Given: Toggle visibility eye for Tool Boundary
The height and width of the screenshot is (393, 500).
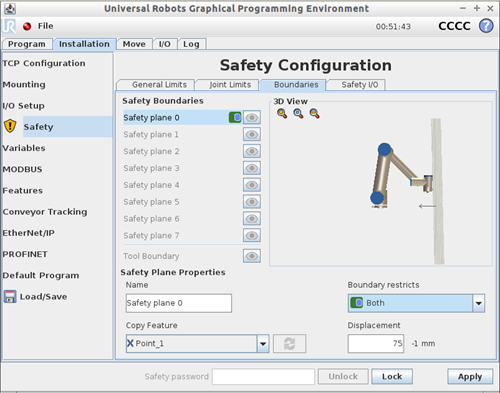Looking at the screenshot, I should (x=252, y=256).
